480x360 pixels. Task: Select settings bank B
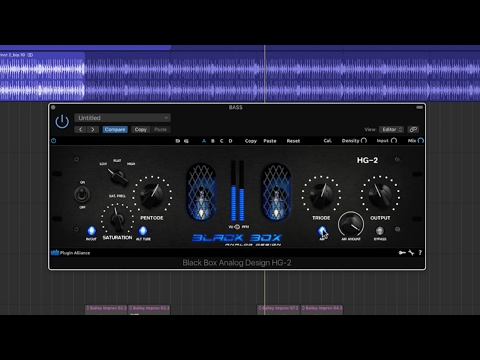pos(213,141)
